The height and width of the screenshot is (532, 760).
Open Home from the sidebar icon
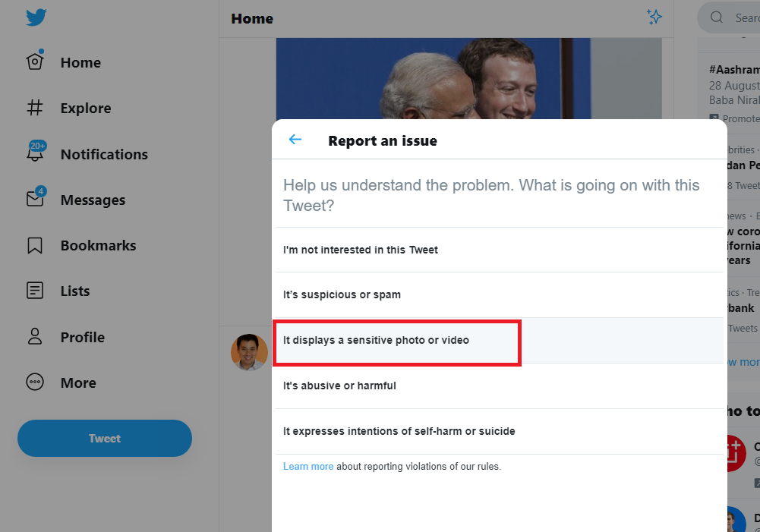(35, 61)
